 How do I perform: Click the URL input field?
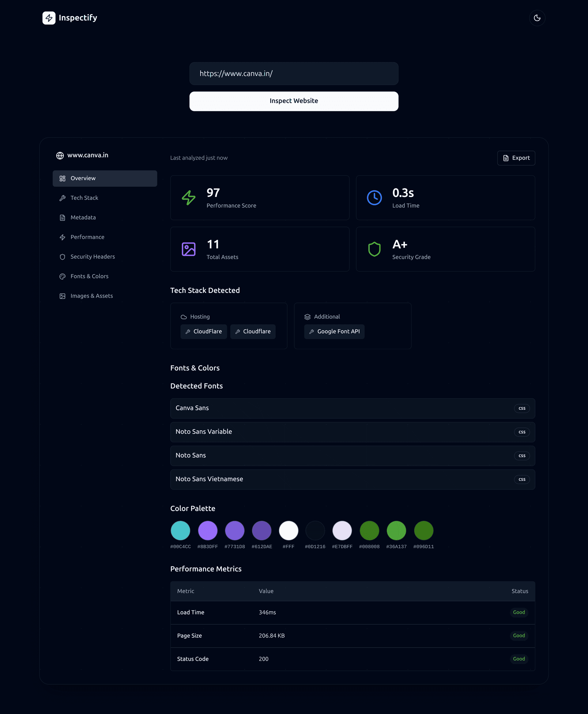click(x=294, y=74)
